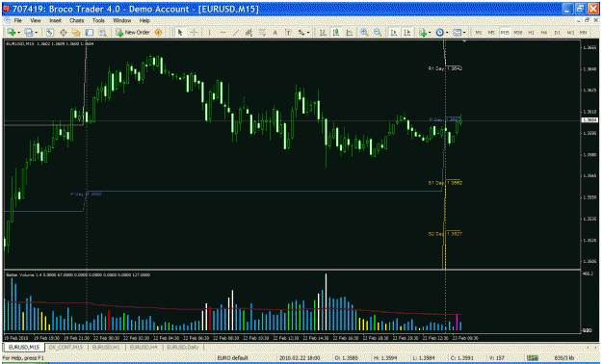
Task: Toggle the Terminal window icon
Action: [x=89, y=33]
